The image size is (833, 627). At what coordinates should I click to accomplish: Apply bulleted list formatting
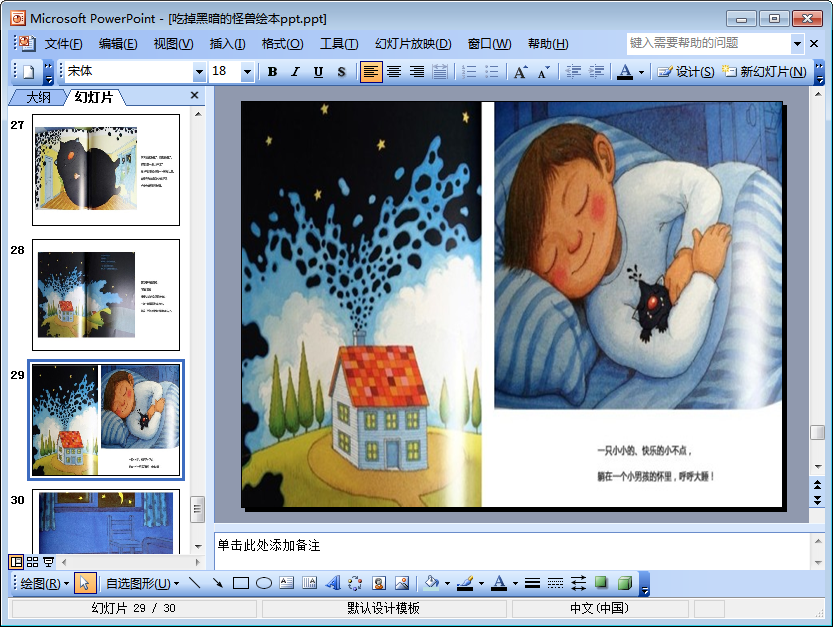tap(491, 72)
